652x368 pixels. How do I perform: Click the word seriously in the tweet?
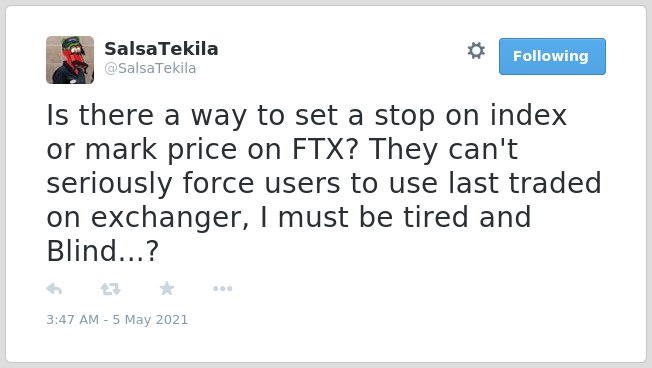[x=109, y=183]
